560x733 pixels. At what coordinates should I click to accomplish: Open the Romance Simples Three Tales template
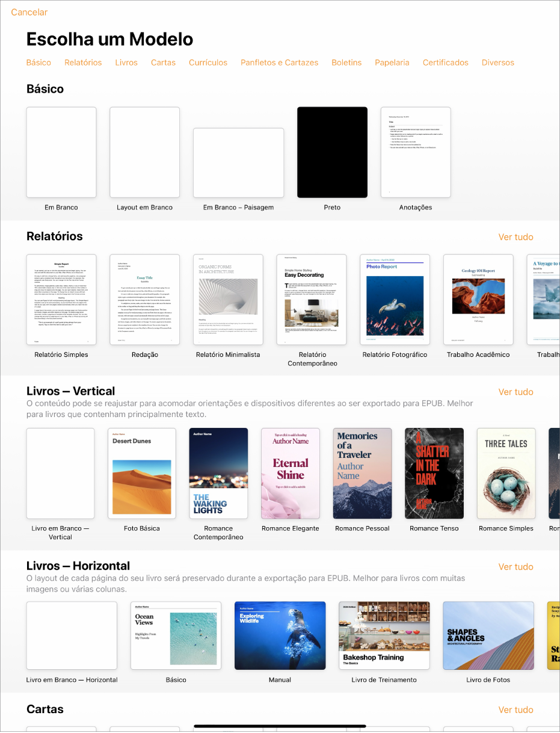(506, 473)
